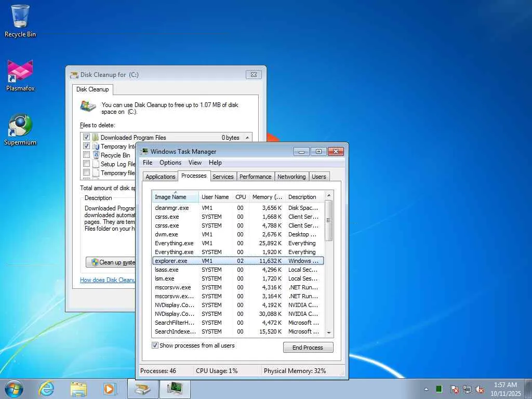Click the Downloaded Program Files folder icon
The width and height of the screenshot is (532, 399).
[x=96, y=137]
